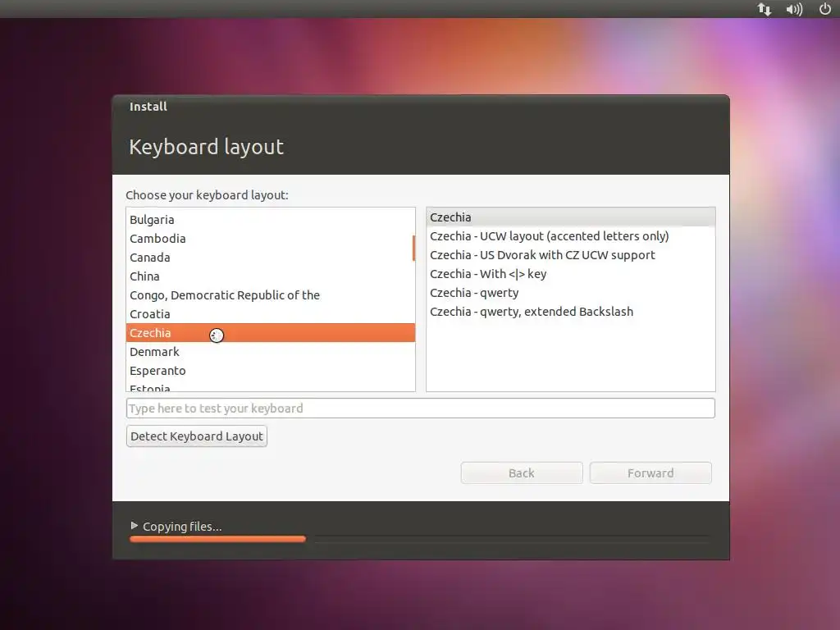Open the power session menu icon
Screen dimensions: 840x630
pyautogui.click(x=825, y=8)
